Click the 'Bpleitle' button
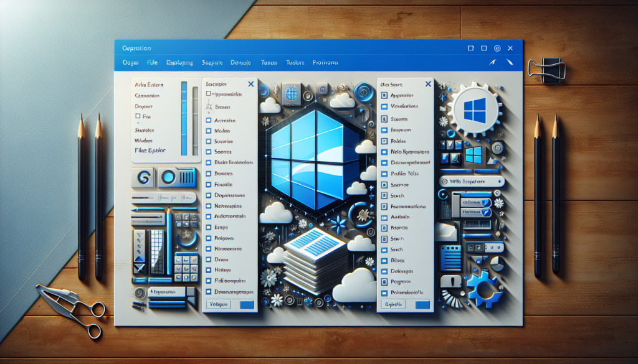638x364 pixels. click(394, 304)
